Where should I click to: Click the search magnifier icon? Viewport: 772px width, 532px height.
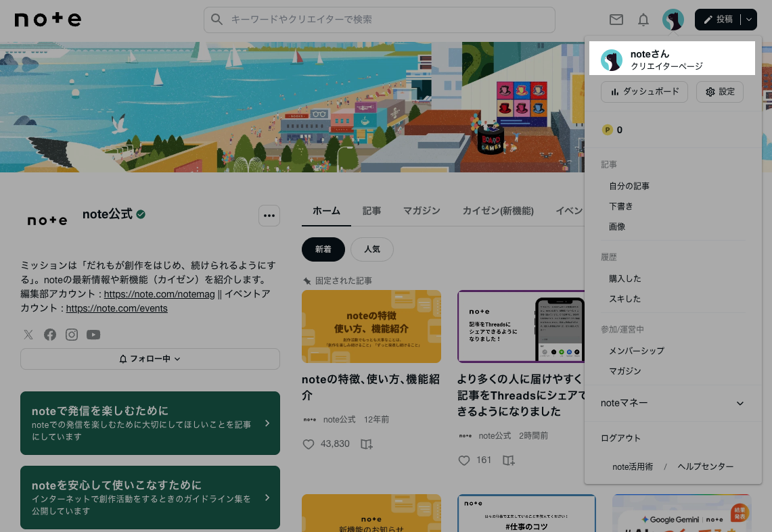coord(217,19)
